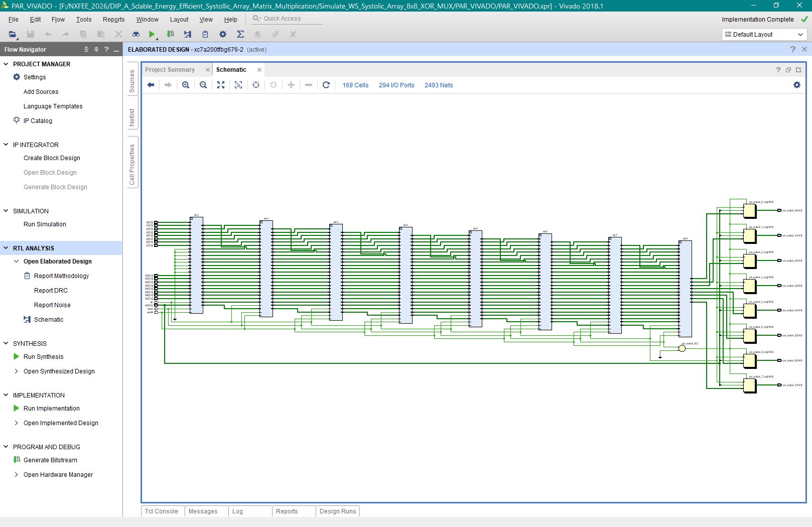The height and width of the screenshot is (527, 812).
Task: Collapse the RTL ANALYSIS section
Action: point(6,248)
